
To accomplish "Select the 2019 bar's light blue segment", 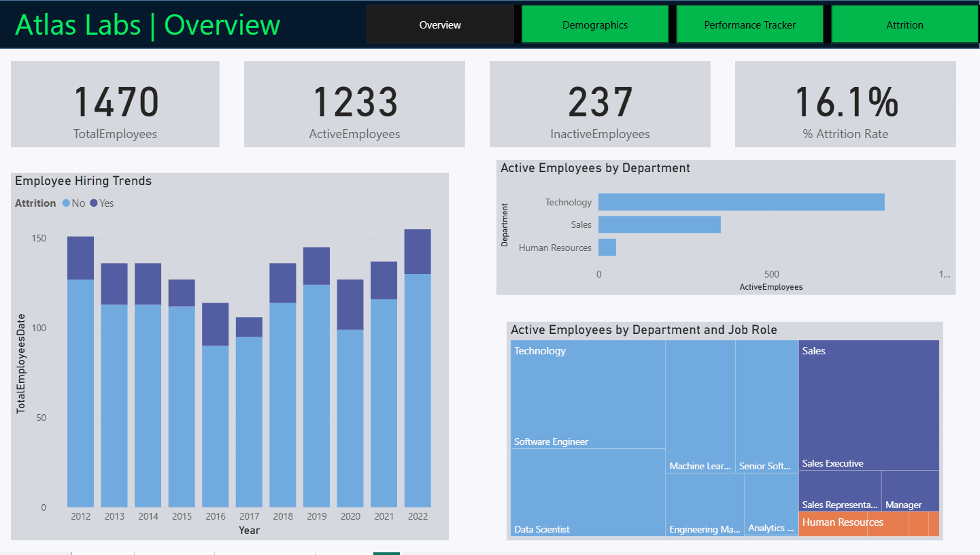I will pos(316,396).
